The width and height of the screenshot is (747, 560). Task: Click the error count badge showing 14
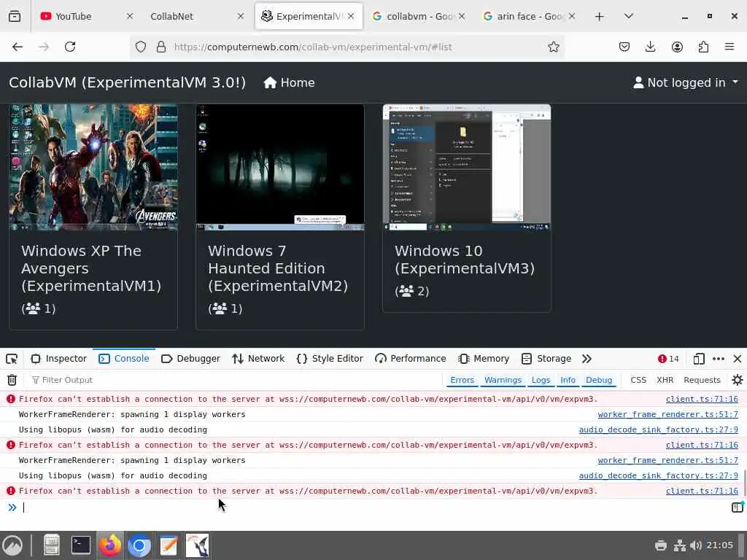click(668, 359)
